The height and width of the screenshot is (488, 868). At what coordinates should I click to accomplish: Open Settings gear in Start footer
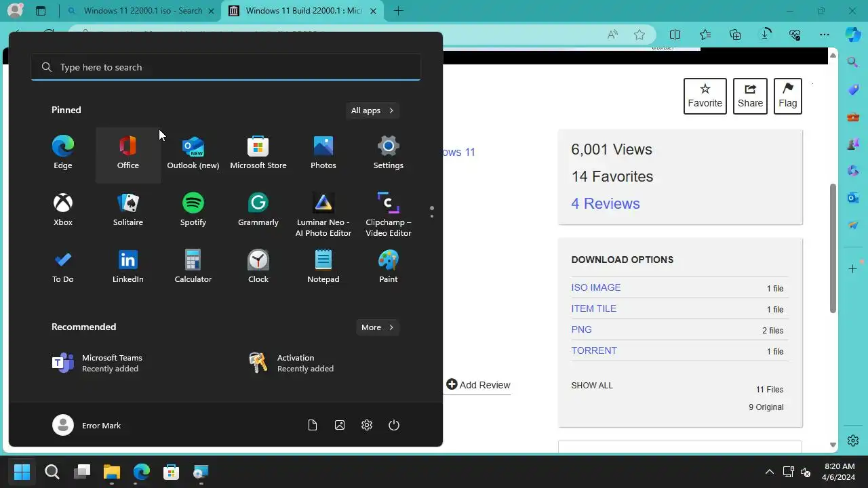tap(367, 425)
